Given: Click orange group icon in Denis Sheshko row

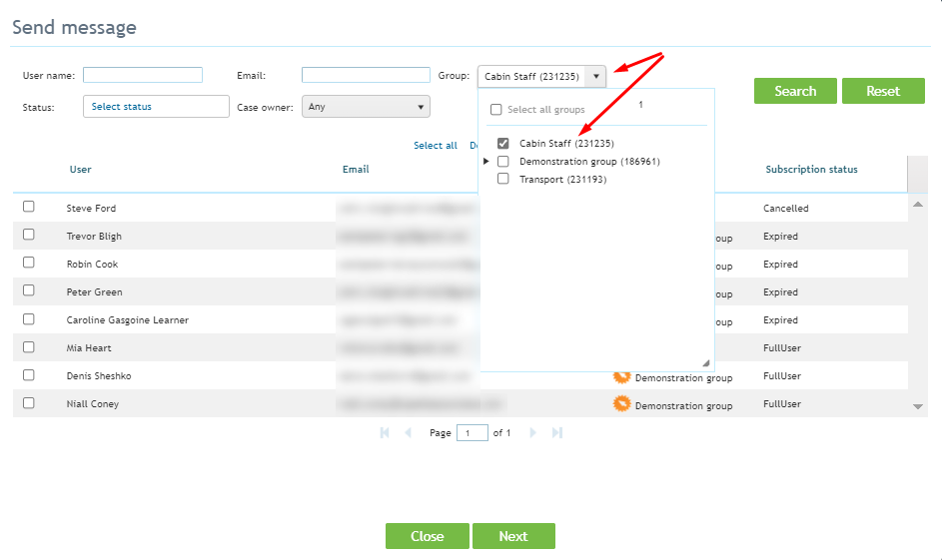Looking at the screenshot, I should (621, 377).
